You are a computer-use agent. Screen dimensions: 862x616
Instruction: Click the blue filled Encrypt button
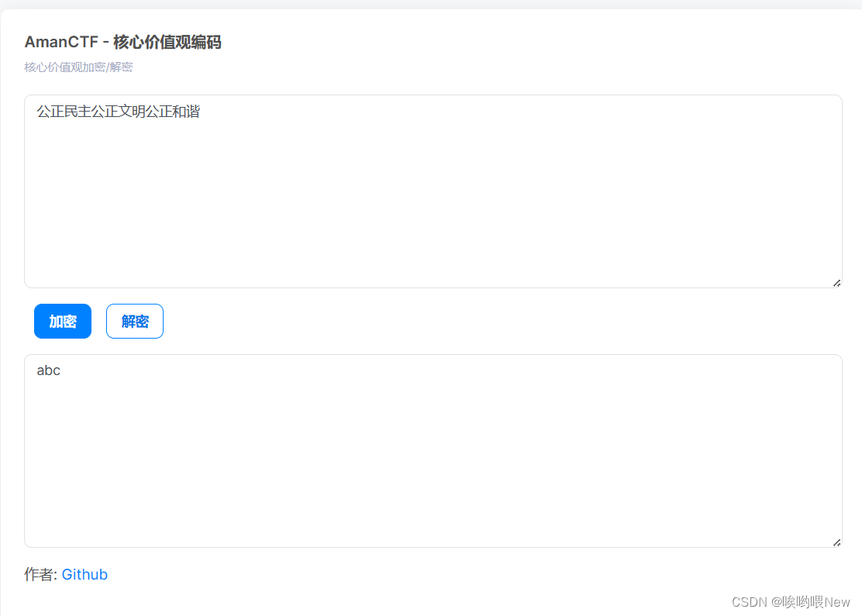click(62, 321)
